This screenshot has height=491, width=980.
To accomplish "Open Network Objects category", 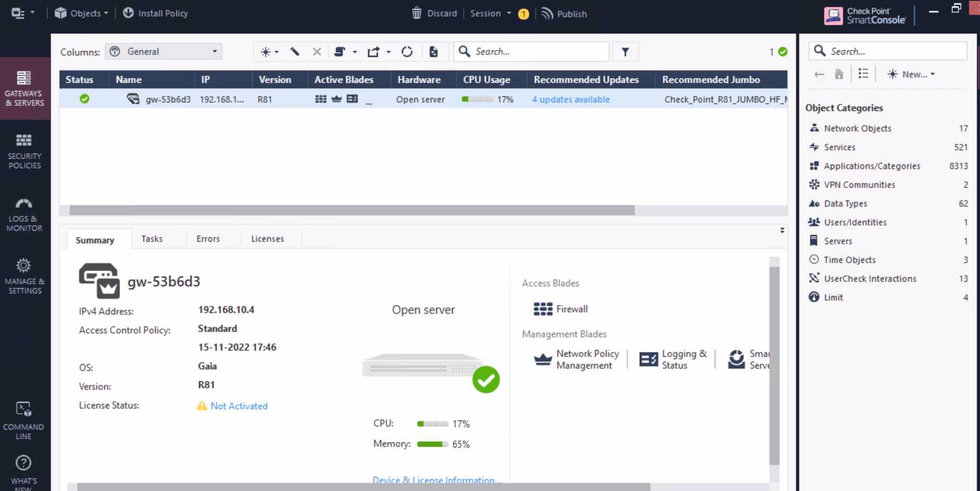I will tap(888, 128).
